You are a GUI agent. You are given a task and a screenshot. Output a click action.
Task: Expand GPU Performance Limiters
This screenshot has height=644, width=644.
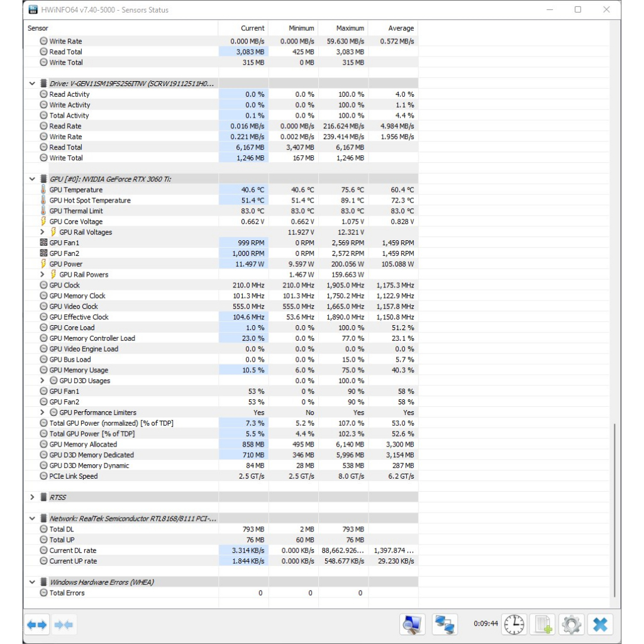pyautogui.click(x=42, y=413)
